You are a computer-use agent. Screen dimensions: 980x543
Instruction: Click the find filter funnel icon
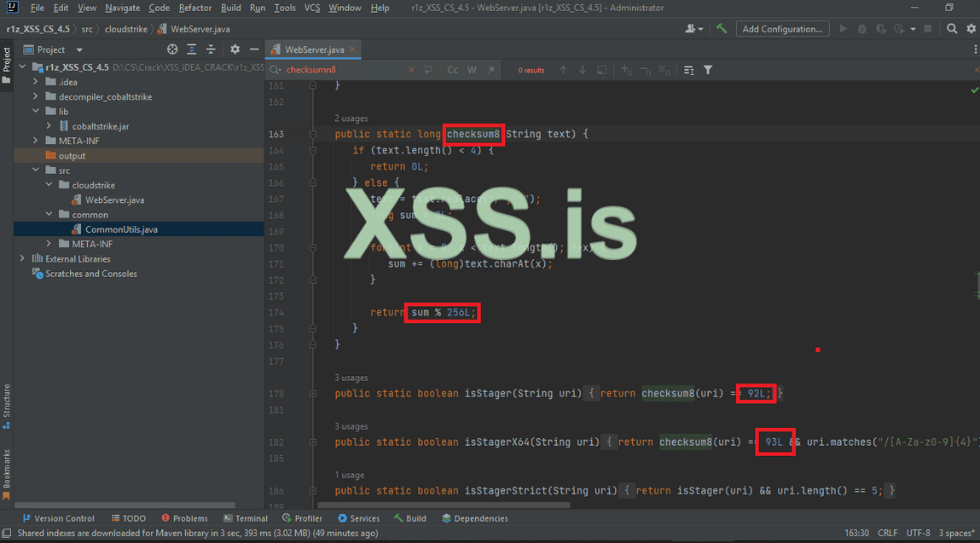coord(708,70)
